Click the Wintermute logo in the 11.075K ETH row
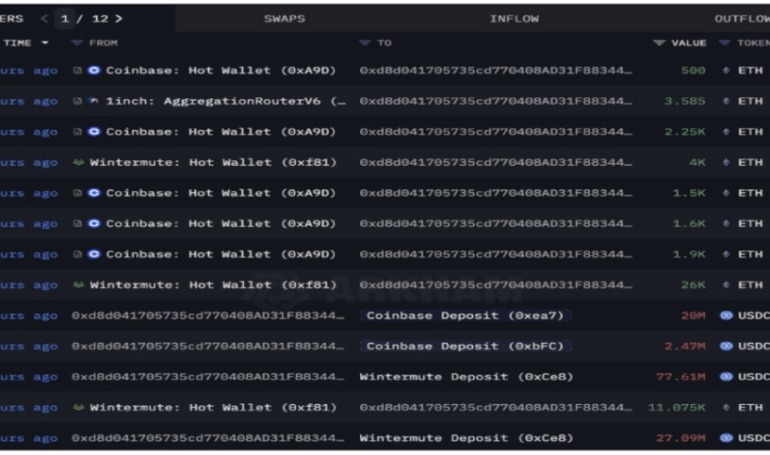 pos(78,407)
